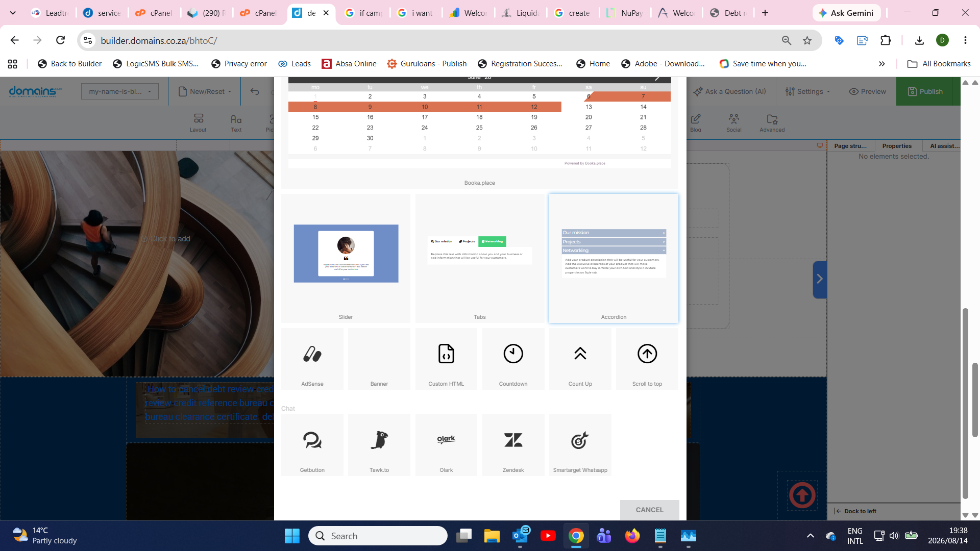Screen dimensions: 980x551
Task: Open the Chrome profile menu
Action: coord(942,40)
